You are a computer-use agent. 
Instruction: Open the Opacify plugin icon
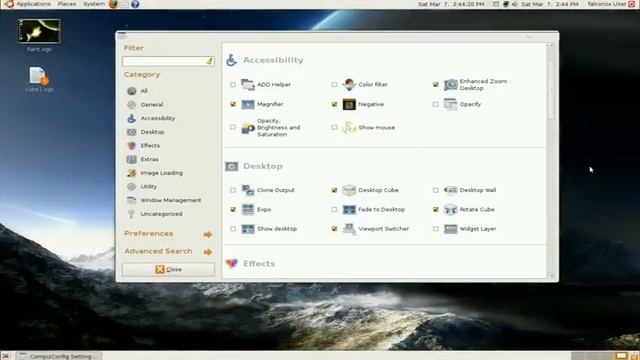(x=451, y=104)
